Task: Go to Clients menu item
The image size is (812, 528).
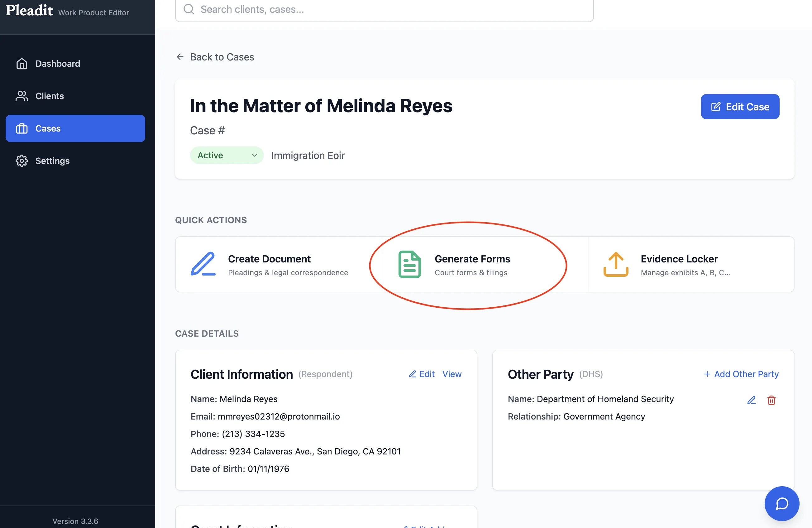Action: click(75, 96)
